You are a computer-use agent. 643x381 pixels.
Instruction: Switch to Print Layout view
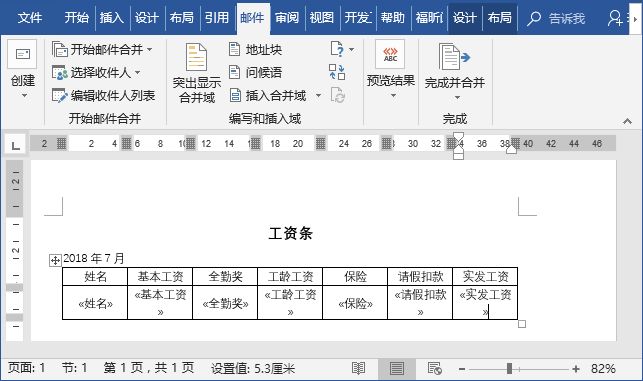397,368
